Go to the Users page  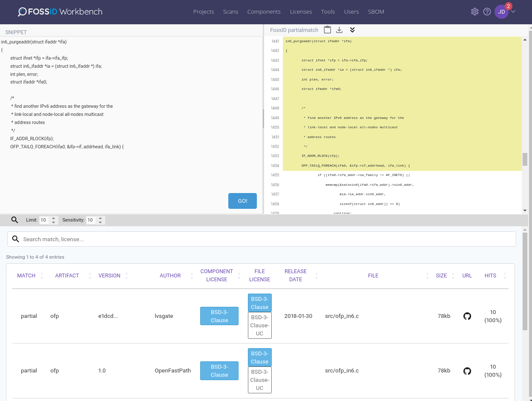(x=351, y=12)
